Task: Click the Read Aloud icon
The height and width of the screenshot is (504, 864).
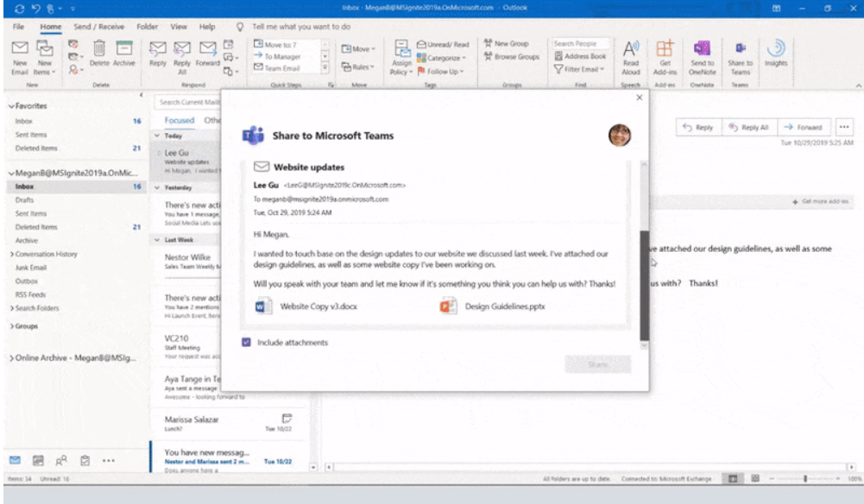Action: 631,48
